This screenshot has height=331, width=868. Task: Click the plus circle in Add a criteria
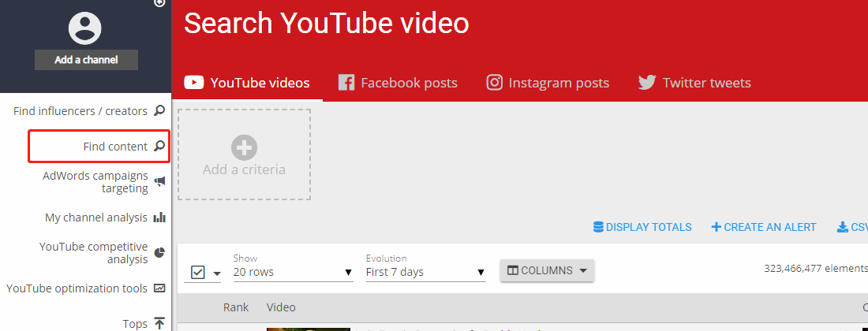click(244, 147)
